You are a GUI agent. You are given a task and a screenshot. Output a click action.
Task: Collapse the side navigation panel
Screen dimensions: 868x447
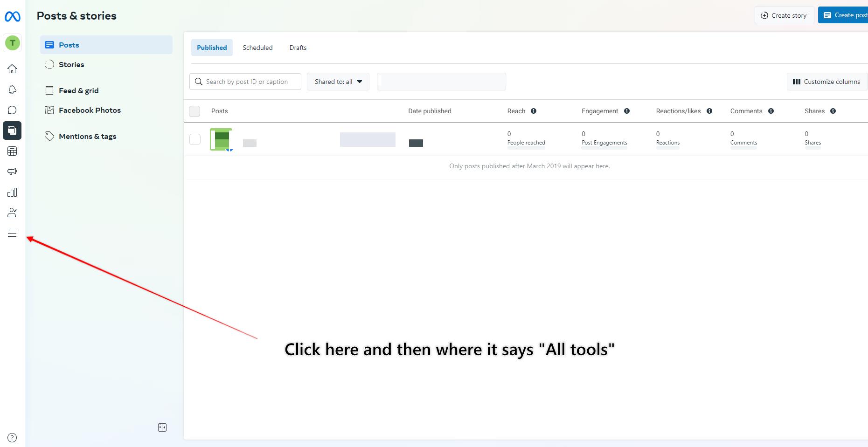pyautogui.click(x=162, y=427)
